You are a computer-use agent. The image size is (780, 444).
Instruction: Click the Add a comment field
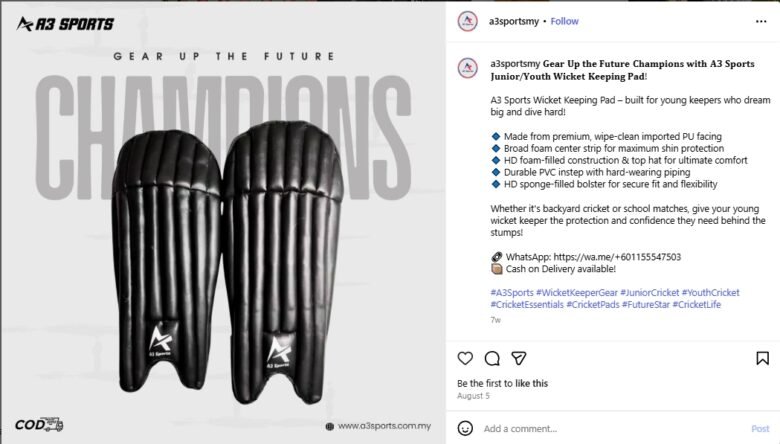600,428
